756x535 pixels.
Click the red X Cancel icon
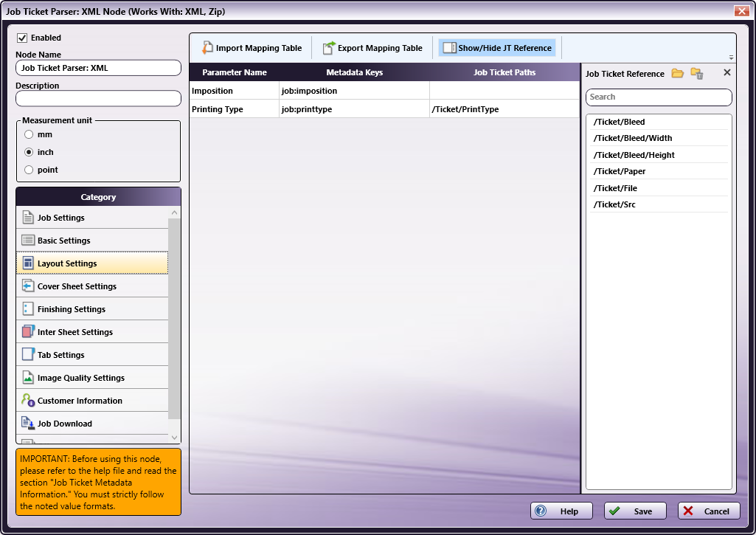point(688,511)
